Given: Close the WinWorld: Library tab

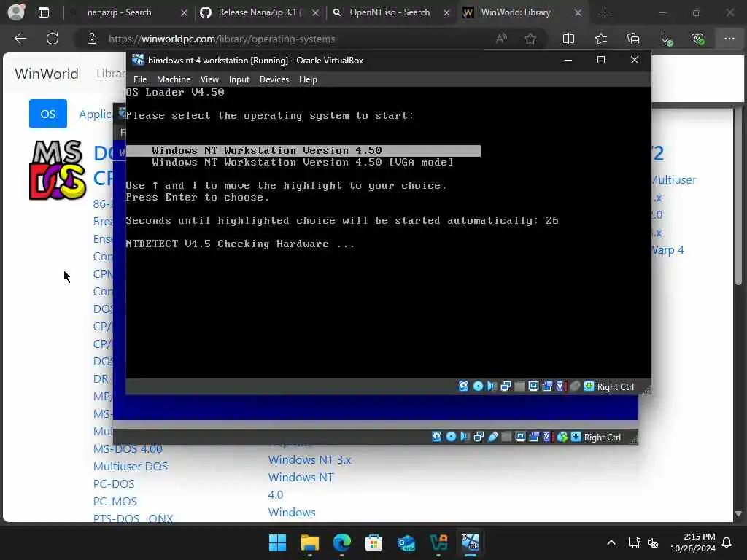Looking at the screenshot, I should point(578,13).
